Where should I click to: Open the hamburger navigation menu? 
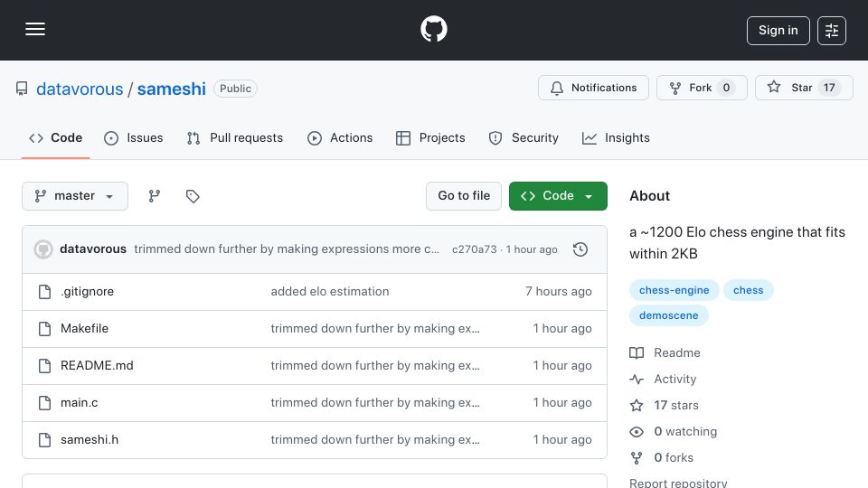click(35, 29)
